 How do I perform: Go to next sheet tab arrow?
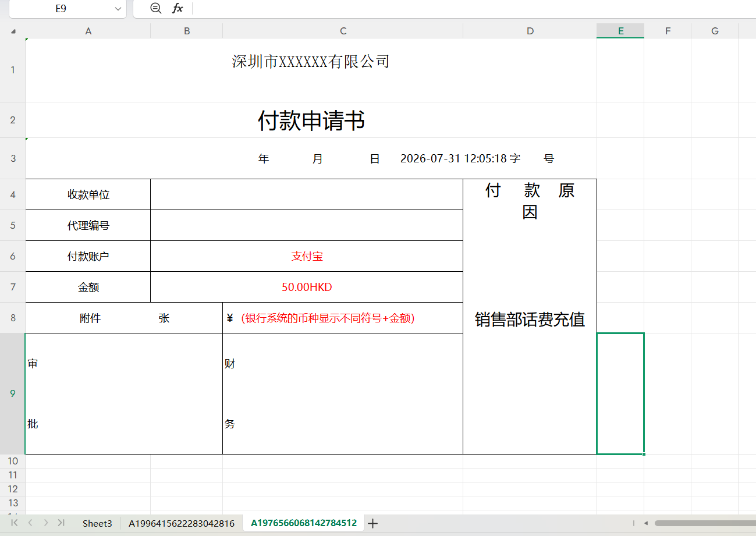click(x=46, y=523)
